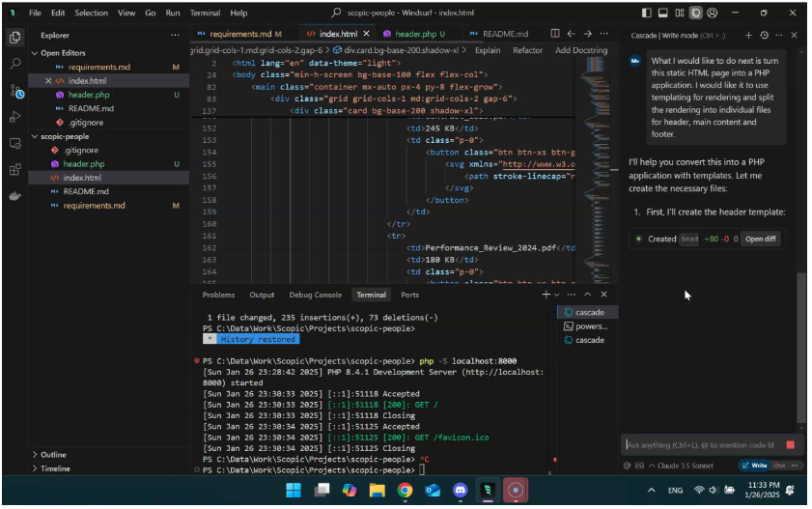This screenshot has height=509, width=812.
Task: Close the Cascade panel
Action: click(x=795, y=35)
